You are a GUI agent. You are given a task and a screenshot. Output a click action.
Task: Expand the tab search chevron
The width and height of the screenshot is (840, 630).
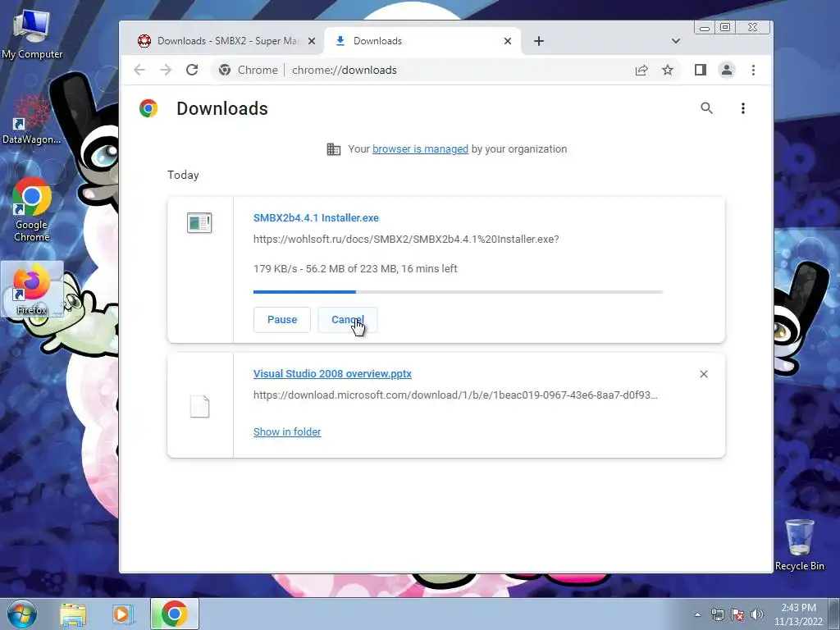click(x=676, y=41)
